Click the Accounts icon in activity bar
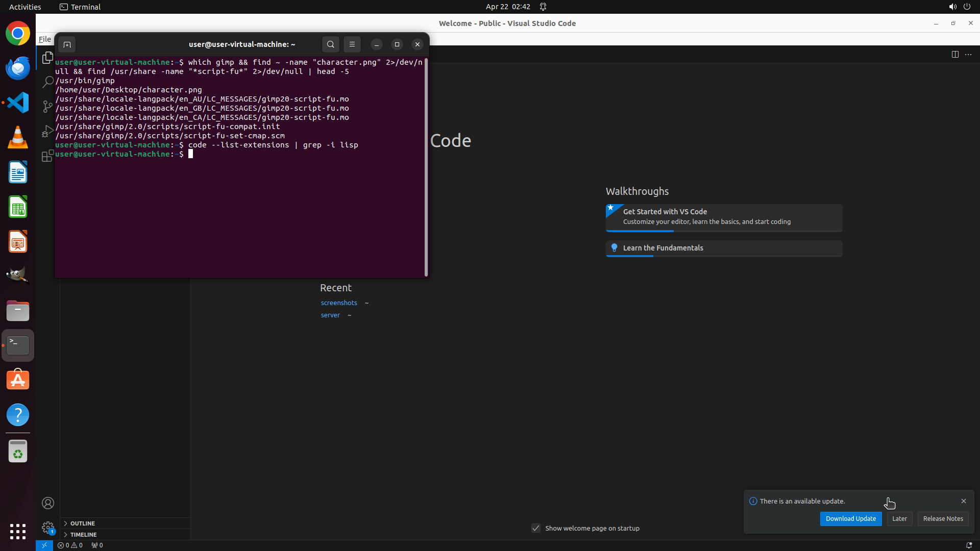 click(48, 503)
